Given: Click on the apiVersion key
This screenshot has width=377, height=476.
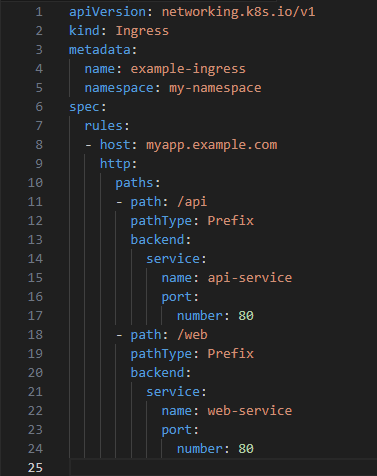Looking at the screenshot, I should click(x=107, y=12).
